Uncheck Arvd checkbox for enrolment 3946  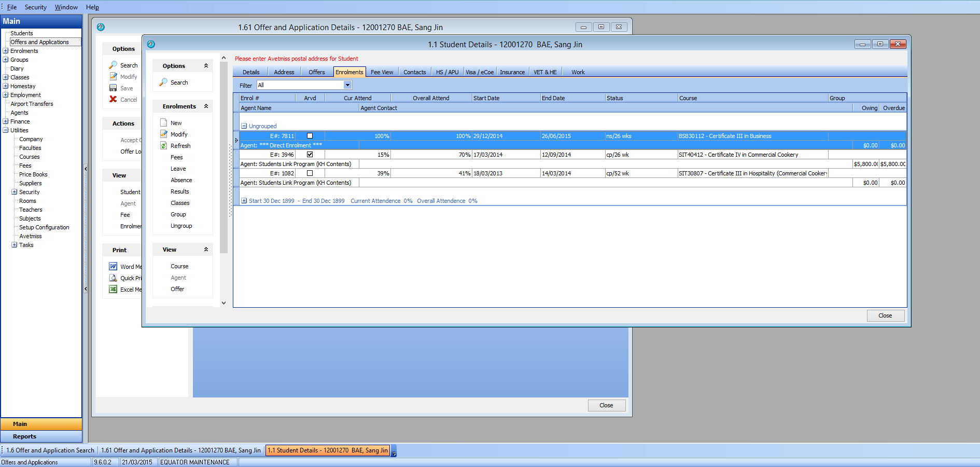310,155
